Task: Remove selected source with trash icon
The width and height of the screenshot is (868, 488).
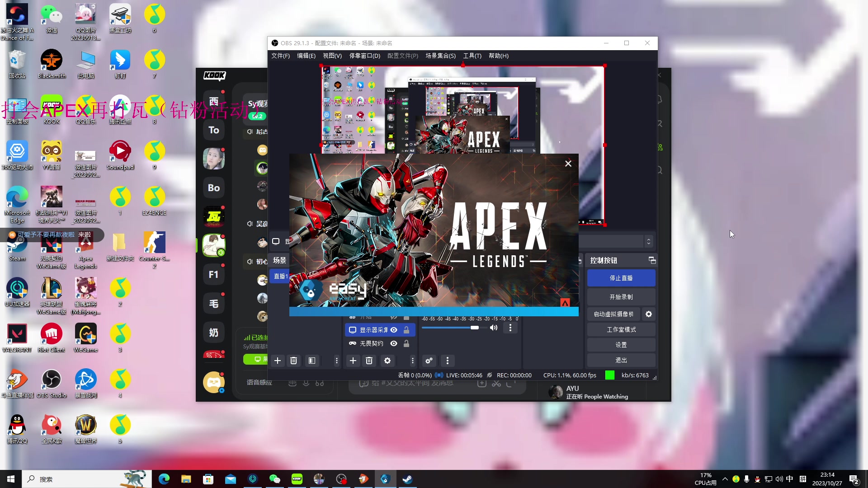Action: tap(369, 361)
